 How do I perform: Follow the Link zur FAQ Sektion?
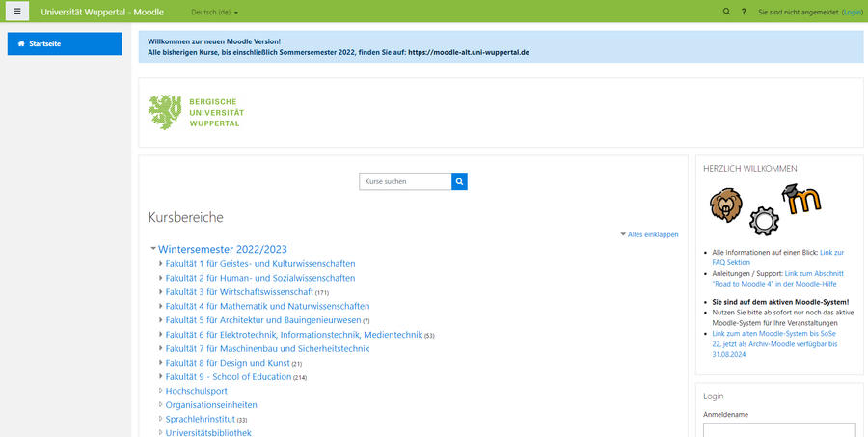[777, 258]
